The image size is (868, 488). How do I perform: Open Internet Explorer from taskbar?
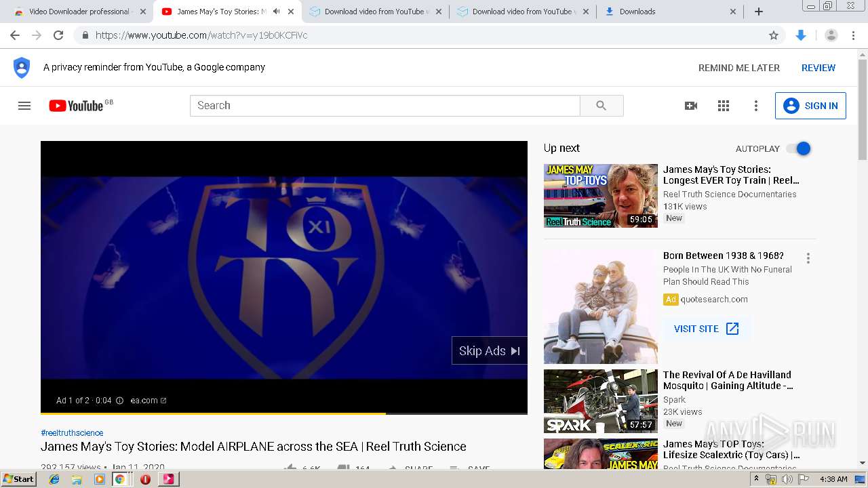click(x=54, y=479)
